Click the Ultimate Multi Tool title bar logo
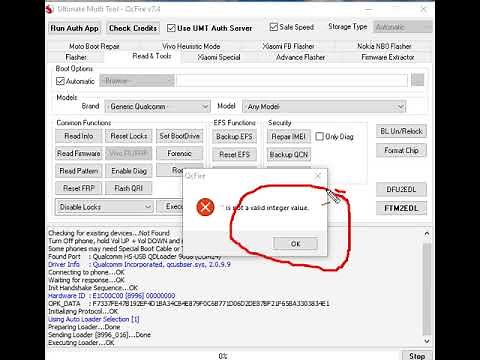Image resolution: width=480 pixels, height=360 pixels. [50, 9]
